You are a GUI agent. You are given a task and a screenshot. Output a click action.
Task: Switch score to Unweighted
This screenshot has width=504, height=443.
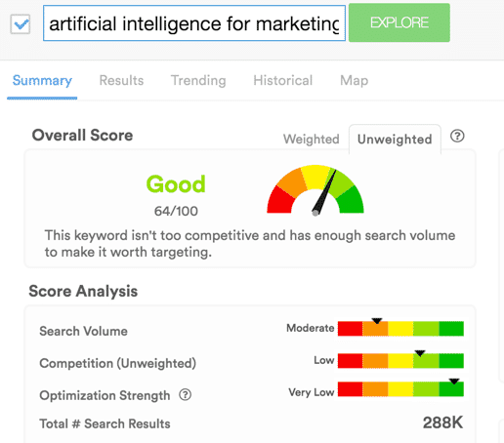(x=395, y=140)
